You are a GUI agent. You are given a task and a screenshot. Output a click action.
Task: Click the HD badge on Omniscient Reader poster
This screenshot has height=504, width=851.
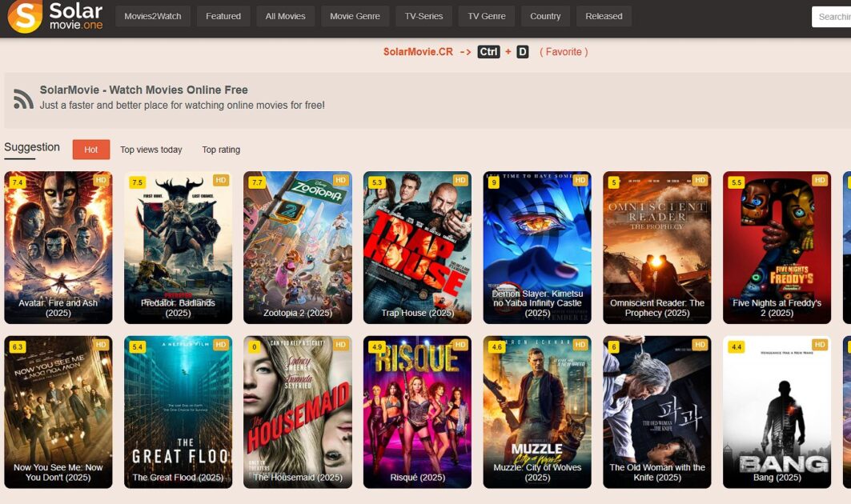(x=700, y=180)
